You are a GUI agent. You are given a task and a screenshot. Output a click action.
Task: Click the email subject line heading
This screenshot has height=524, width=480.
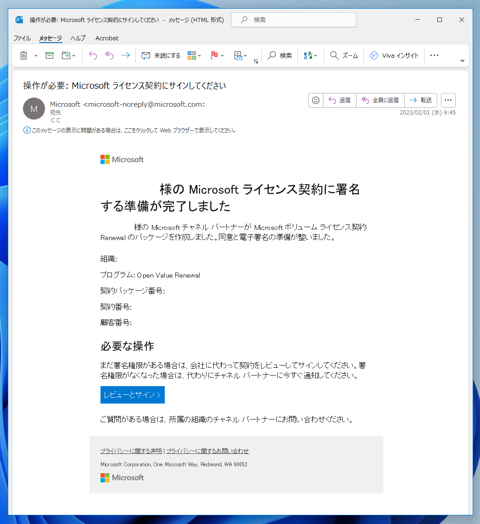124,86
